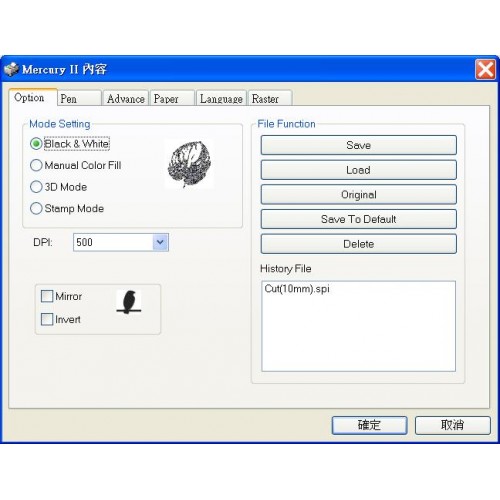The width and height of the screenshot is (500, 500).
Task: Click the printer icon in title bar
Action: (x=11, y=69)
